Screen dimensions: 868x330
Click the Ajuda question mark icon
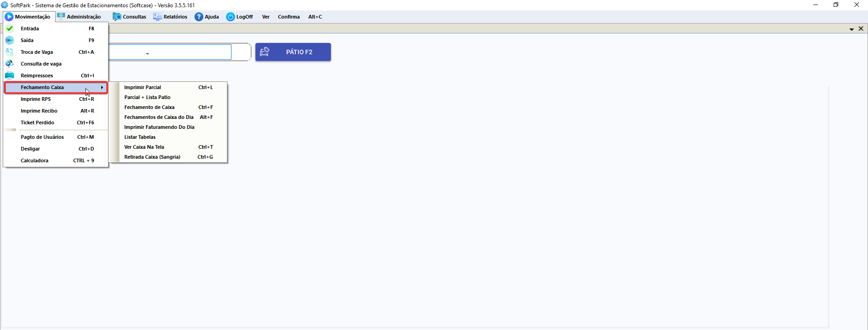tap(199, 17)
